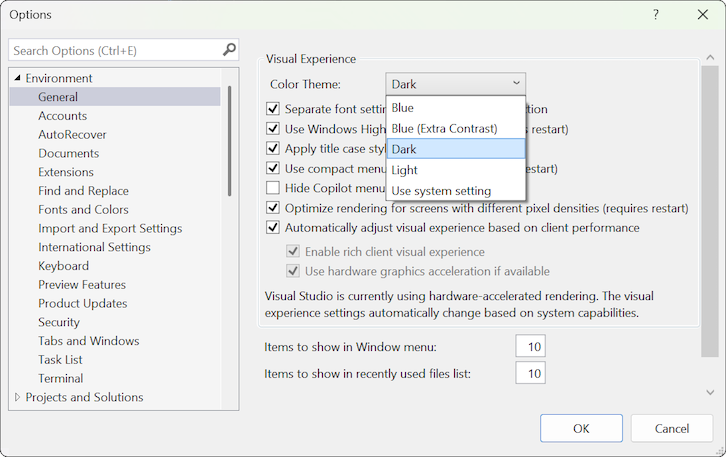Select Find and Replace in the tree
This screenshot has width=726, height=457.
[83, 191]
